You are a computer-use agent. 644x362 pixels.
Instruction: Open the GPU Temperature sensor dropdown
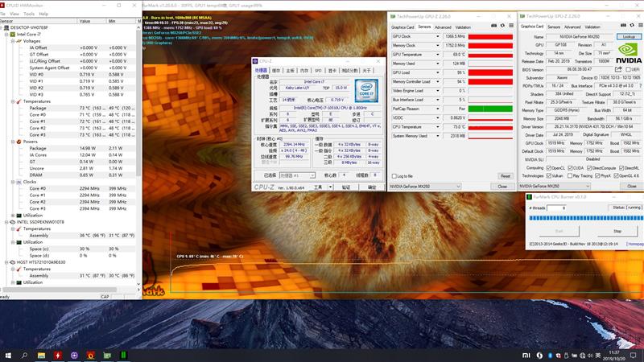(437, 55)
